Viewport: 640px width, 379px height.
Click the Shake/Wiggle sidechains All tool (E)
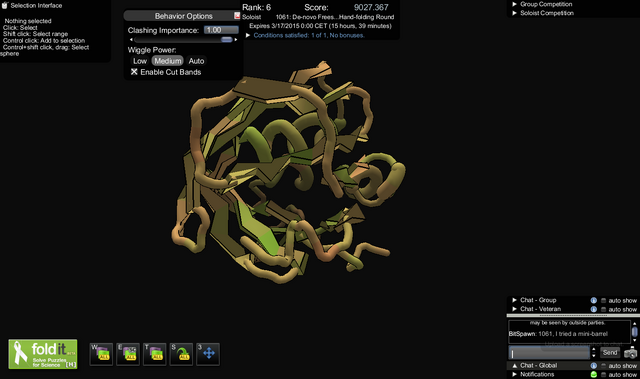pyautogui.click(x=128, y=354)
